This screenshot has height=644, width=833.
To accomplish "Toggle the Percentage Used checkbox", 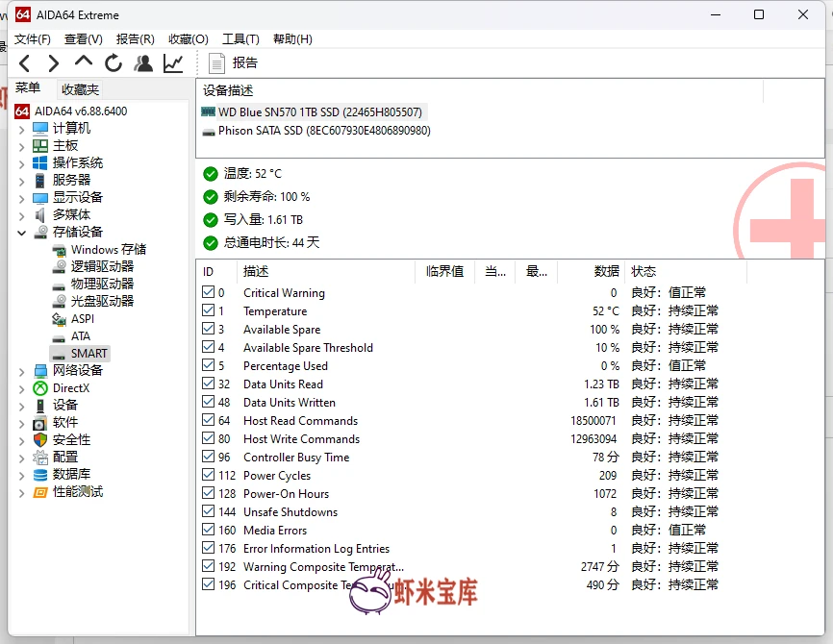I will click(208, 365).
